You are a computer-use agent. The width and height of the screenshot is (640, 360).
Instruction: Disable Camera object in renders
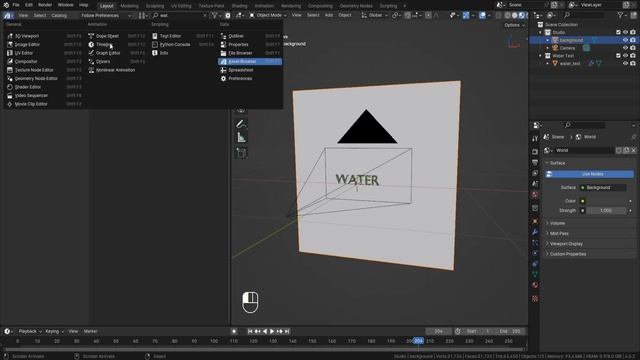pos(633,48)
